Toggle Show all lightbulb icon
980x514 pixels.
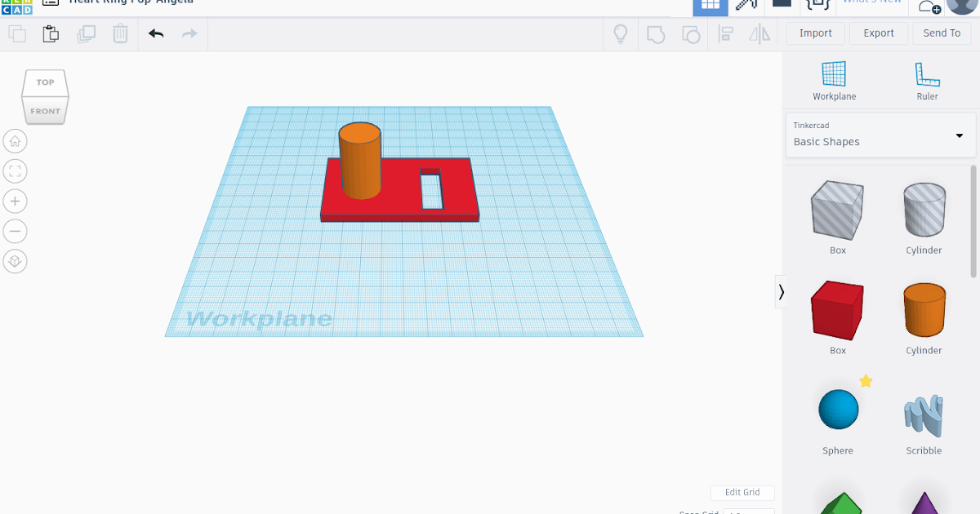tap(621, 33)
